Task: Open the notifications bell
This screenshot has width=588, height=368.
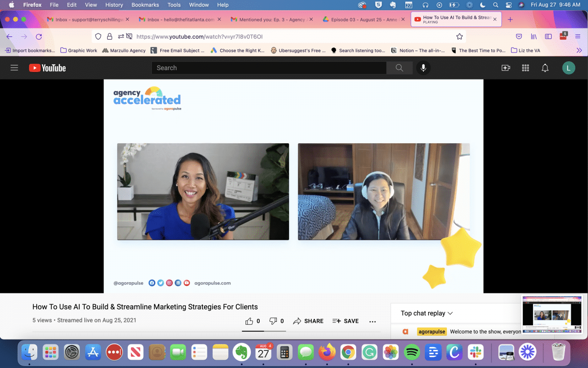Action: pos(545,68)
